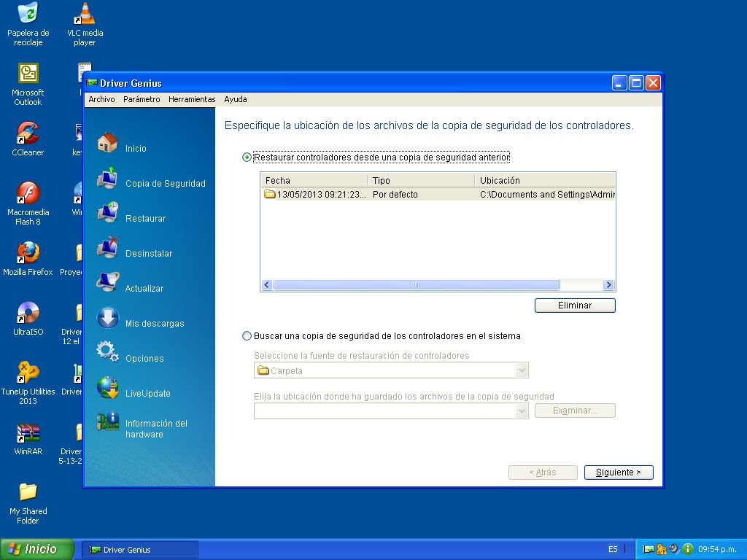Open the Herramientas menu
The width and height of the screenshot is (747, 560).
pyautogui.click(x=192, y=99)
